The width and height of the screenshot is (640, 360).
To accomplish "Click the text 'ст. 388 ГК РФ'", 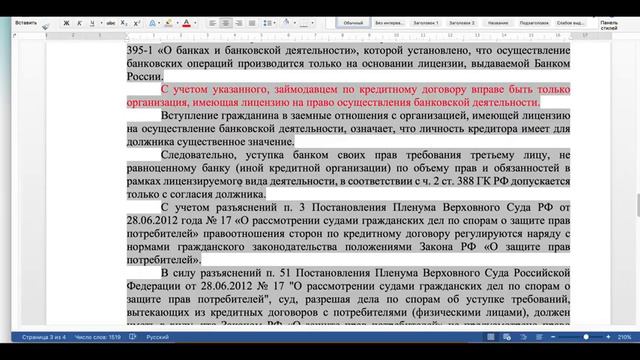I will [x=475, y=181].
